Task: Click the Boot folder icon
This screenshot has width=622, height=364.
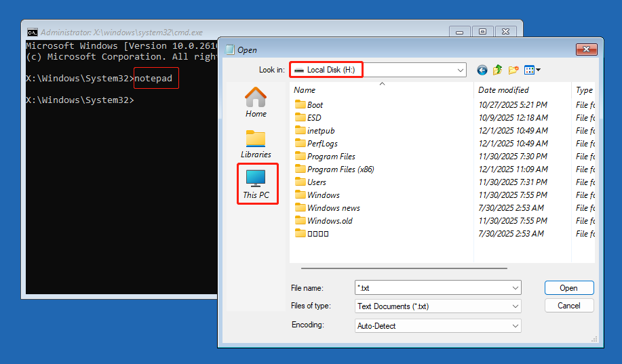Action: pos(300,104)
